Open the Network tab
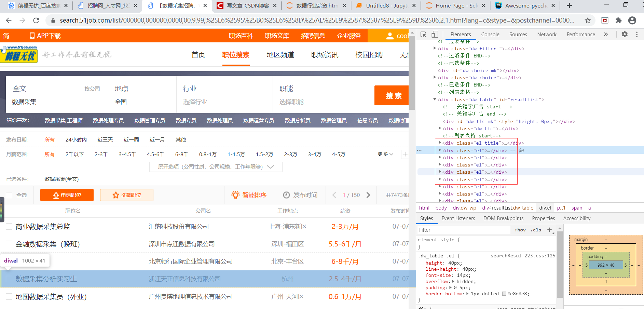Viewport: 644px width, 309px height. point(547,34)
